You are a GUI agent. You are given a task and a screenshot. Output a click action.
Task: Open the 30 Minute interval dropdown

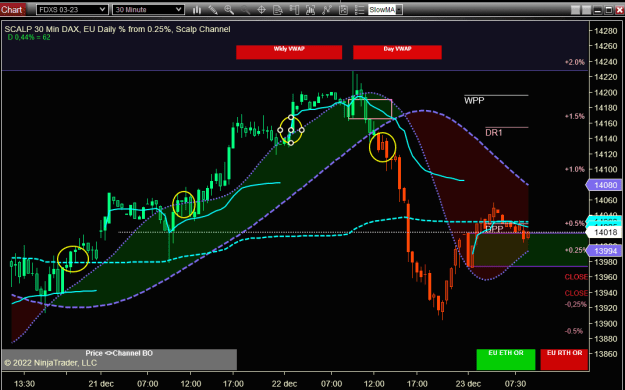click(x=148, y=10)
